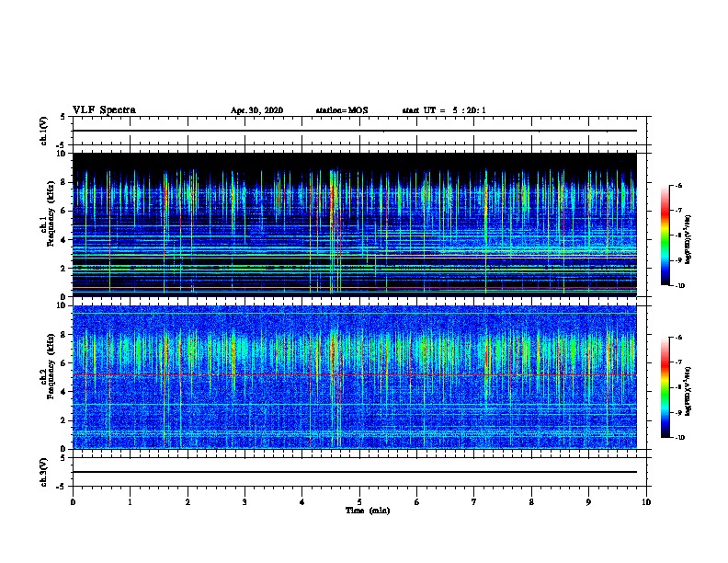
Task: Click time axis tick label "3"
Action: (x=245, y=502)
